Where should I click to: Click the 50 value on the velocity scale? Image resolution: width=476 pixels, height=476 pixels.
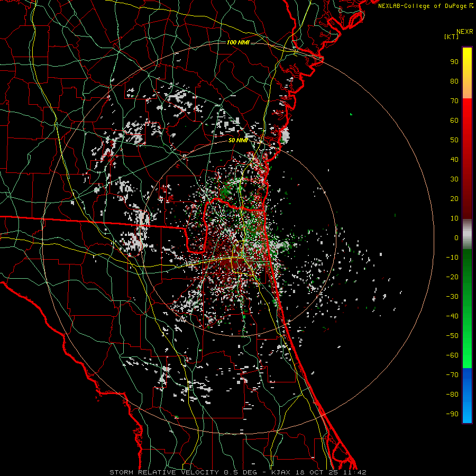pos(454,140)
